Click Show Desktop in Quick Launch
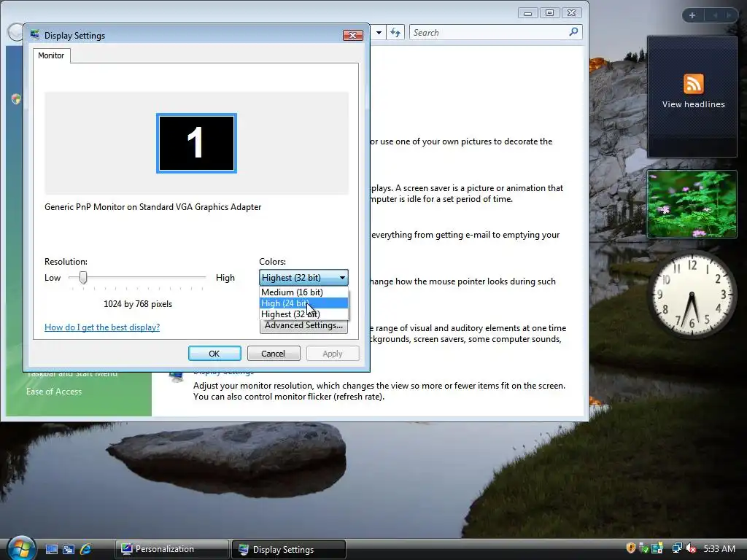This screenshot has height=560, width=747. click(x=52, y=549)
